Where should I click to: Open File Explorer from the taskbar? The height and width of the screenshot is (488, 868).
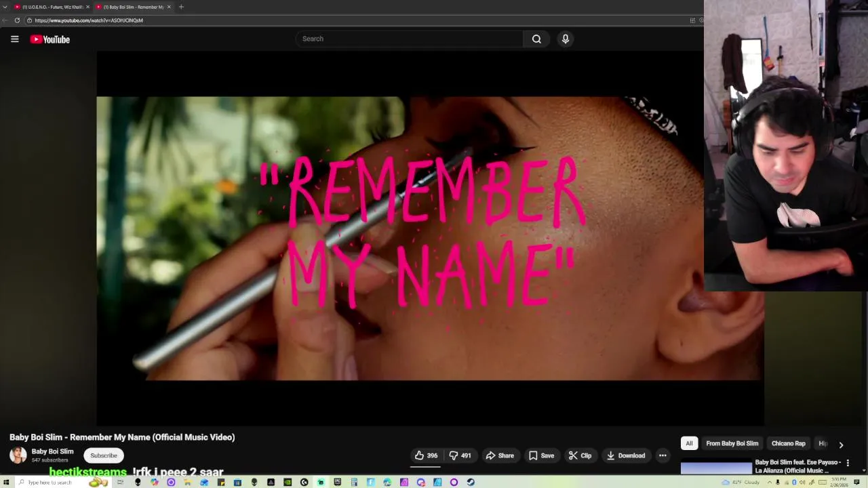(187, 483)
